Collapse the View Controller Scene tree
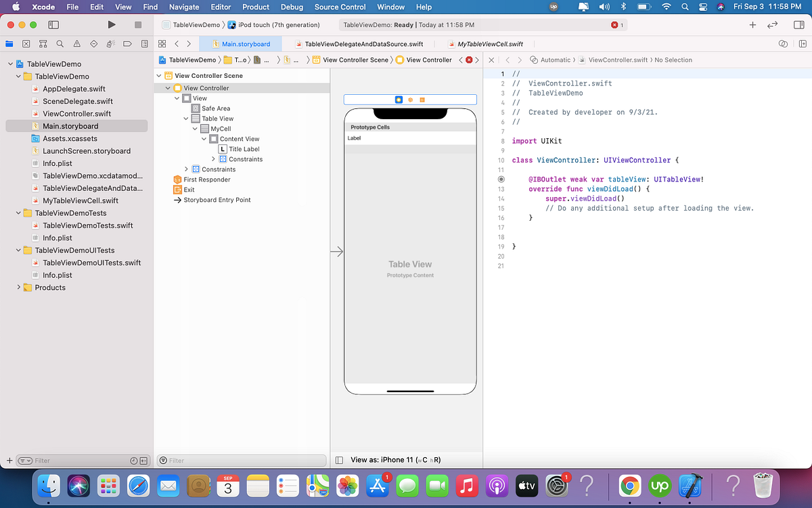 158,77
